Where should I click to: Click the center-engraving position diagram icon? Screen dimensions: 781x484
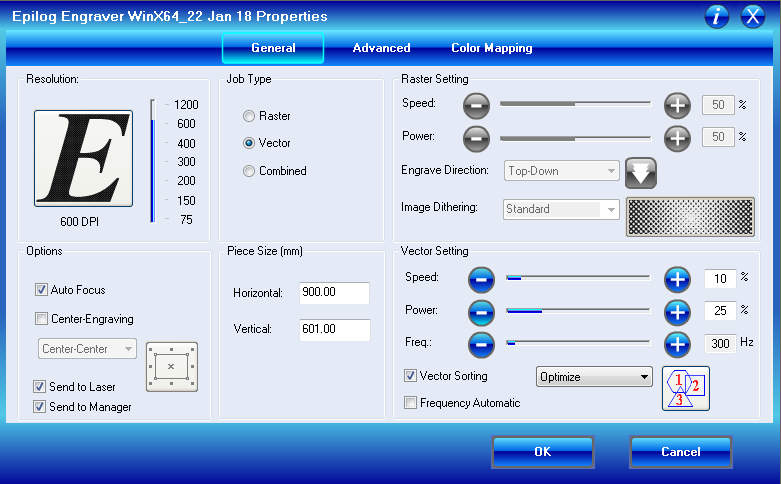coord(172,366)
